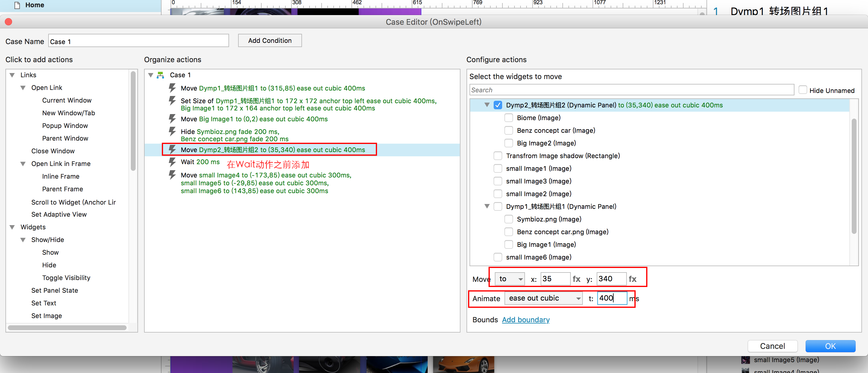Click lightning icon beside Move Big Image1 action

(172, 119)
